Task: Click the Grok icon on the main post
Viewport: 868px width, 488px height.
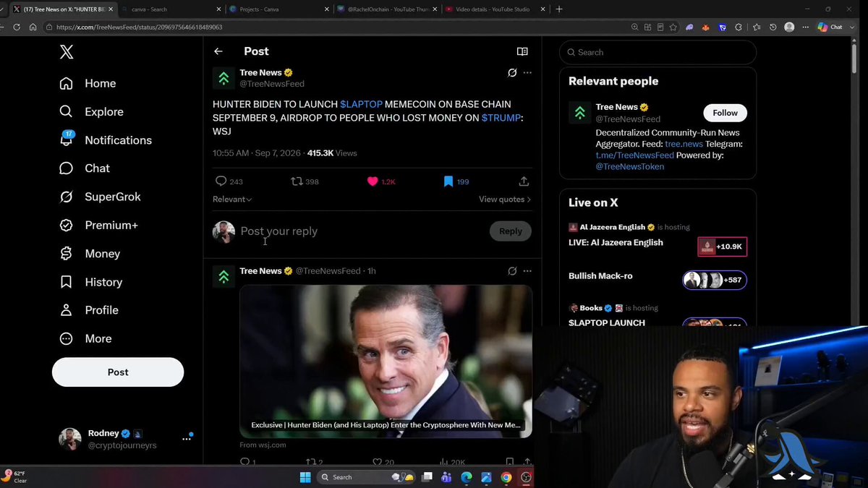Action: (512, 72)
